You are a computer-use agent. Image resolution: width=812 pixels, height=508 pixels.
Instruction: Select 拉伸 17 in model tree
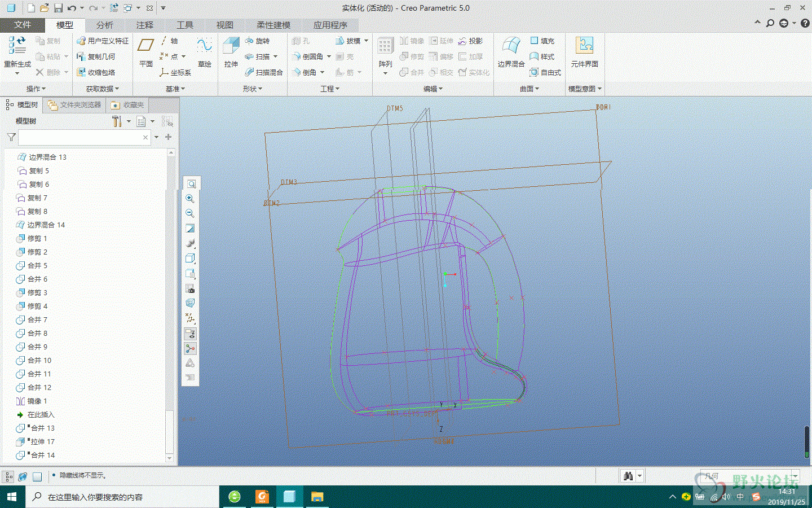tap(36, 441)
